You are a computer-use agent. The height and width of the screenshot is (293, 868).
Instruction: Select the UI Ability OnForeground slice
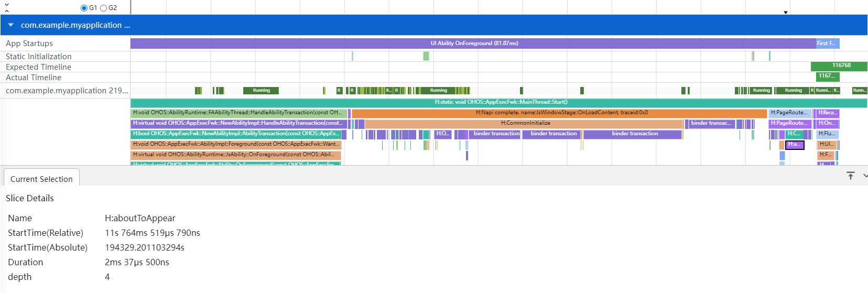click(473, 44)
